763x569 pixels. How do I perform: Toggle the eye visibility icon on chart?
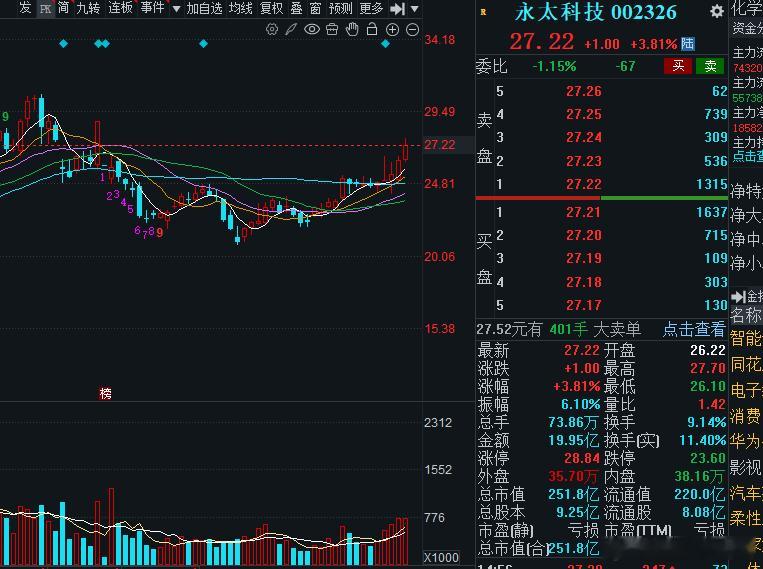point(312,30)
